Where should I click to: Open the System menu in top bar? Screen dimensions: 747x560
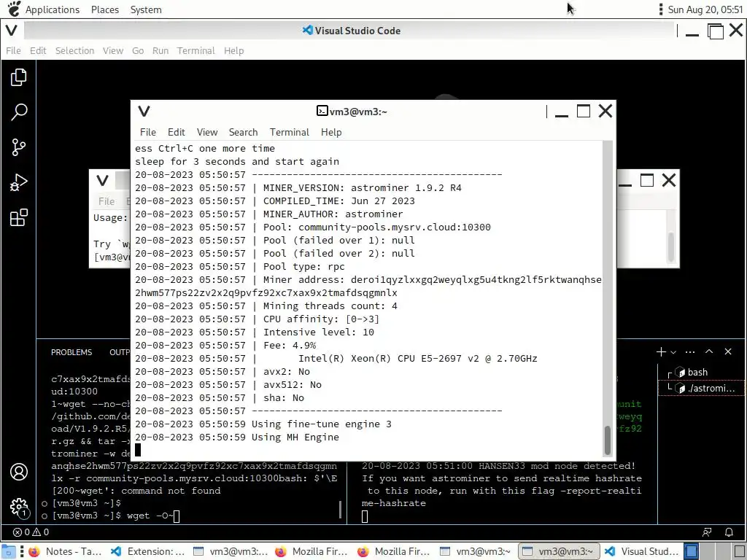[146, 9]
